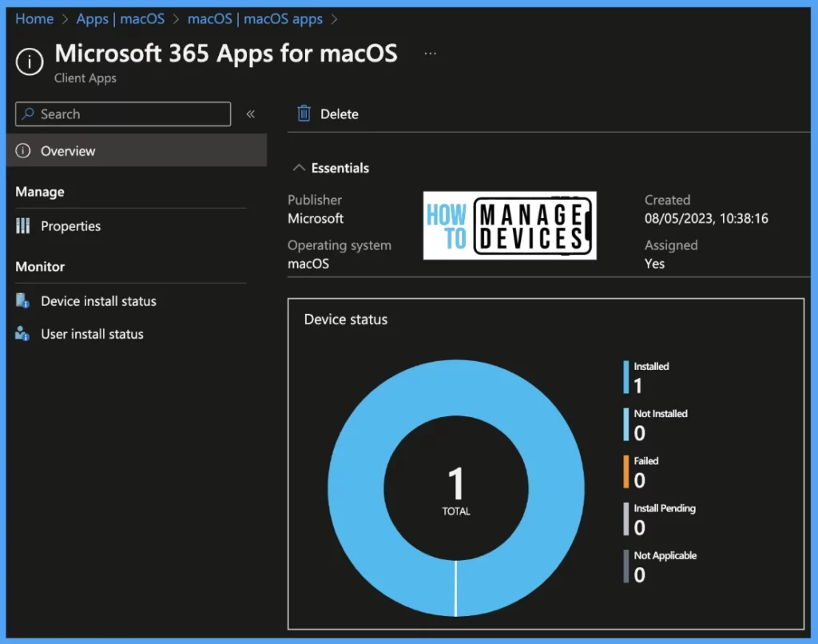Click the Publisher value Microsoft
The width and height of the screenshot is (818, 644).
tap(316, 218)
